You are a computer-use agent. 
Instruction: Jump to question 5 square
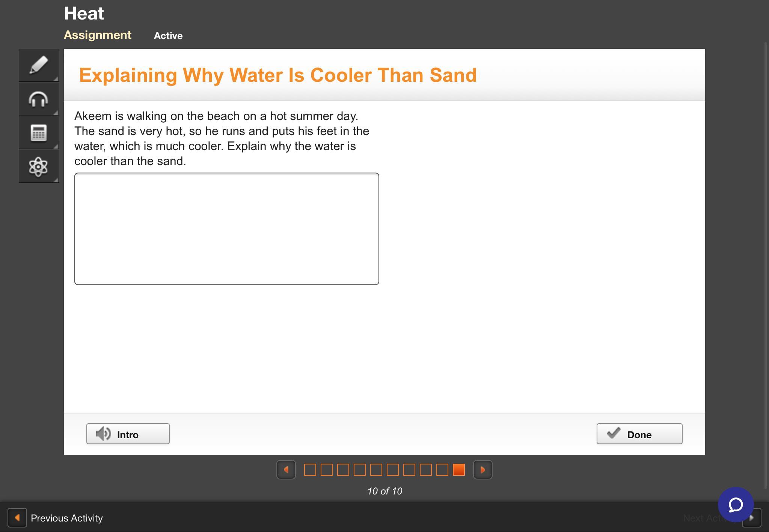[376, 470]
